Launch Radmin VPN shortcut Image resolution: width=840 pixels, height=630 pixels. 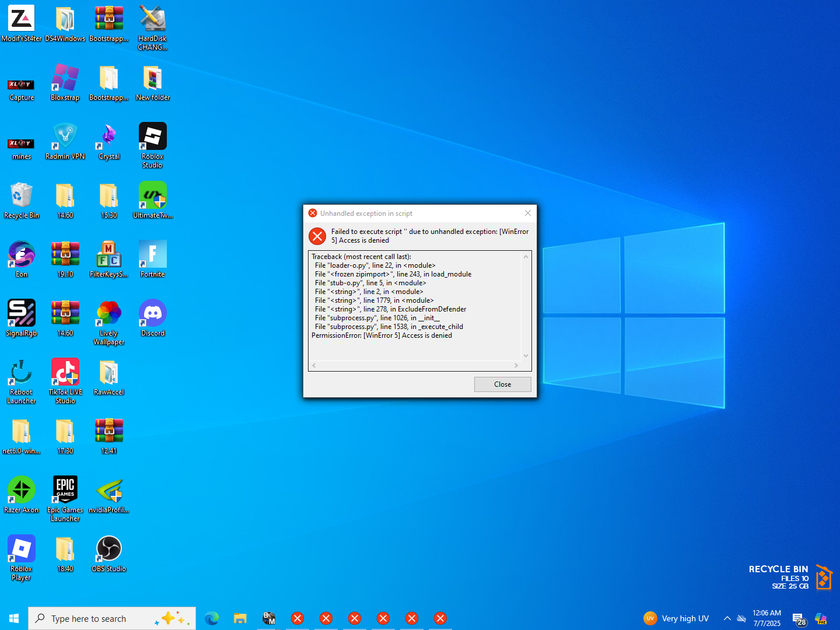pyautogui.click(x=65, y=138)
